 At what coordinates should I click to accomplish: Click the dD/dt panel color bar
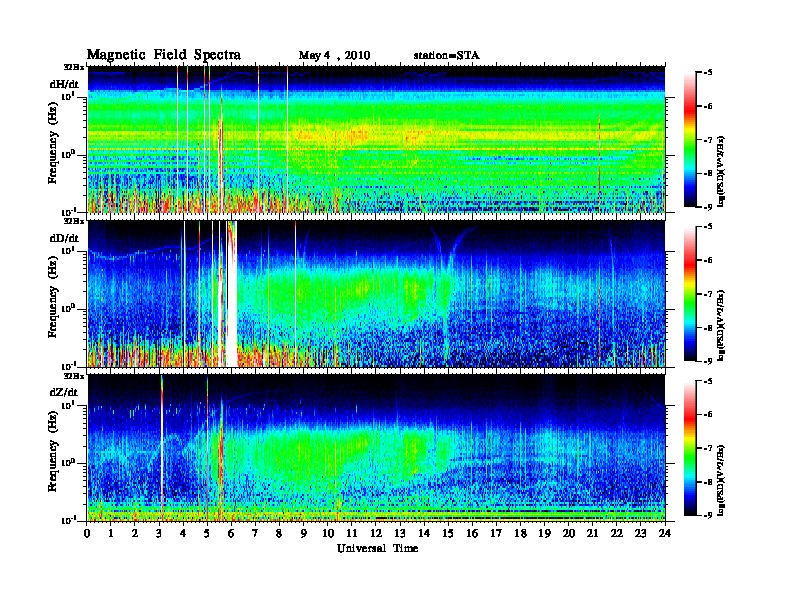click(690, 294)
